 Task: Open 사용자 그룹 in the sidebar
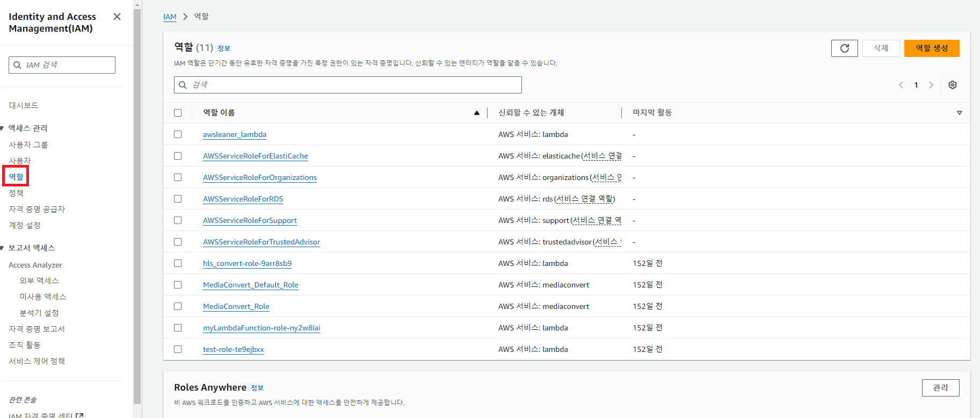point(28,145)
